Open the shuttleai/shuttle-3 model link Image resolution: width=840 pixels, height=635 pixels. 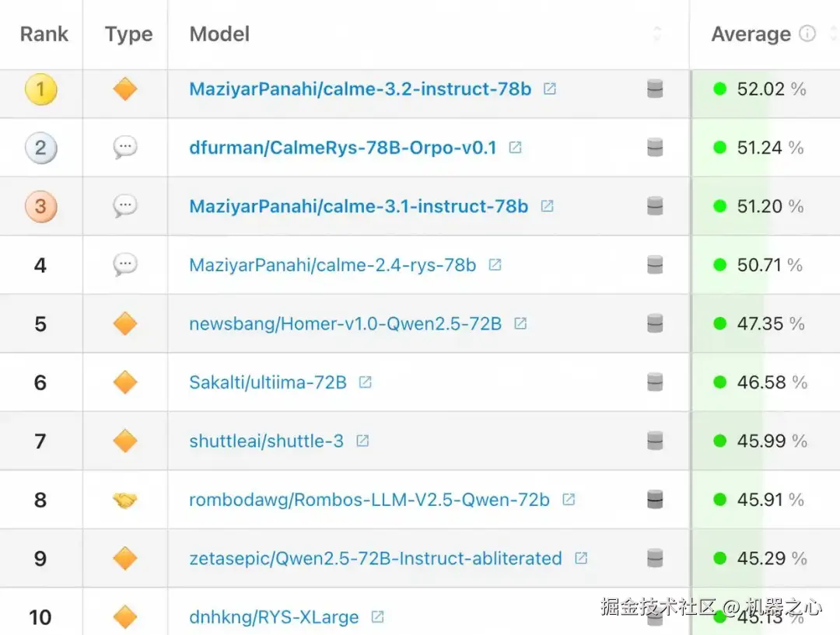(266, 441)
